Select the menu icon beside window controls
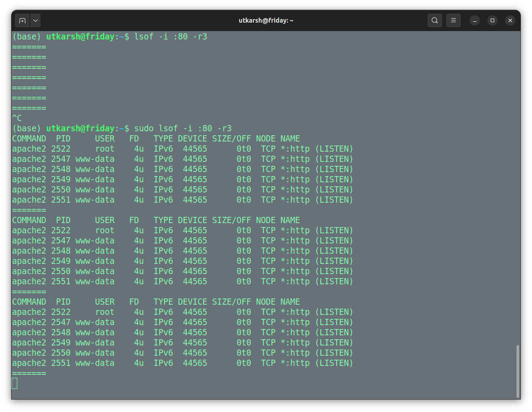The width and height of the screenshot is (532, 412). point(453,20)
